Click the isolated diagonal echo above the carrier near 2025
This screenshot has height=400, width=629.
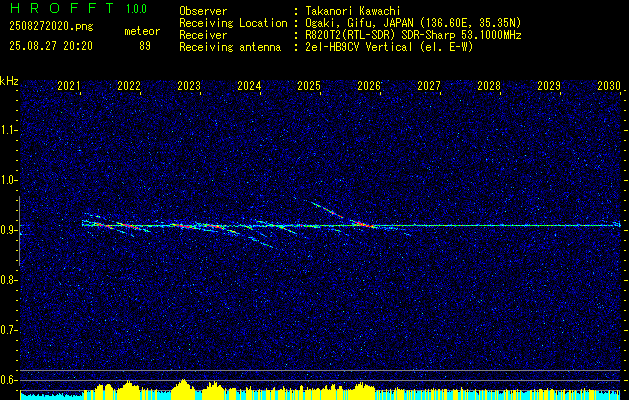point(326,209)
